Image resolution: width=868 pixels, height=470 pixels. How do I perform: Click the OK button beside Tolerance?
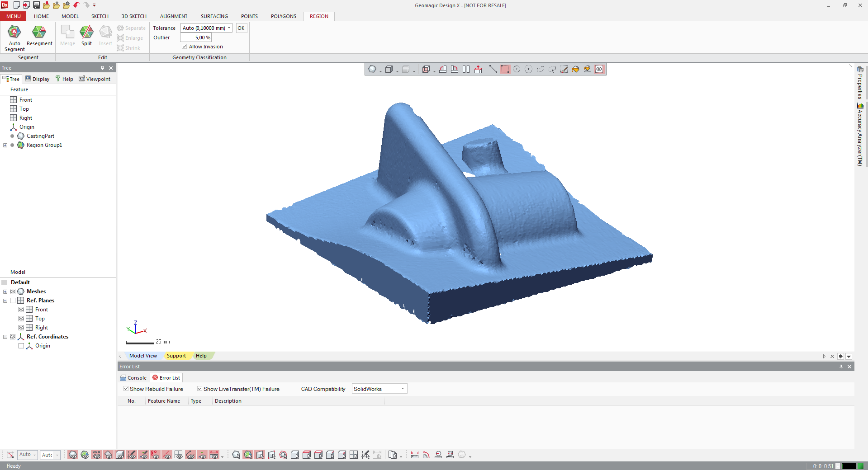[x=241, y=28]
